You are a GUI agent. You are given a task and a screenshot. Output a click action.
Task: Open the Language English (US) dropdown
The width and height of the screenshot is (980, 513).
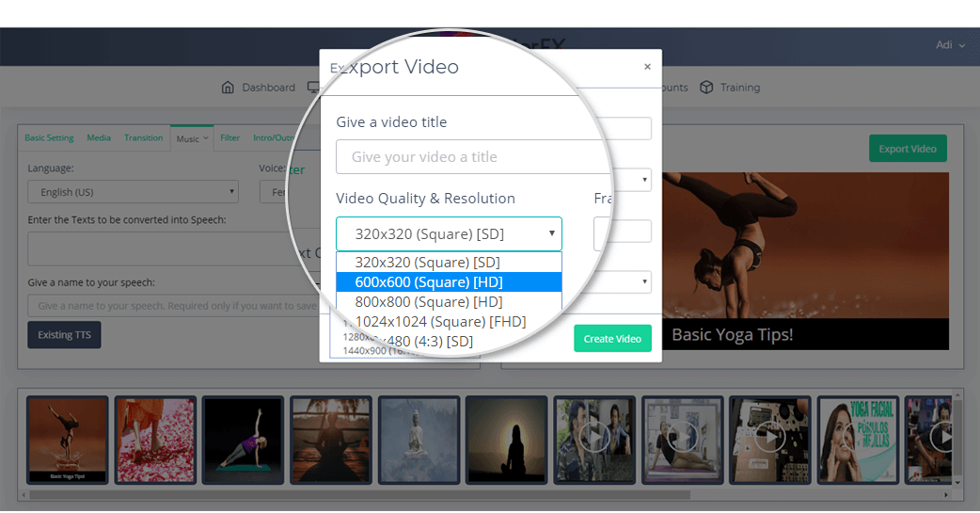pos(134,192)
